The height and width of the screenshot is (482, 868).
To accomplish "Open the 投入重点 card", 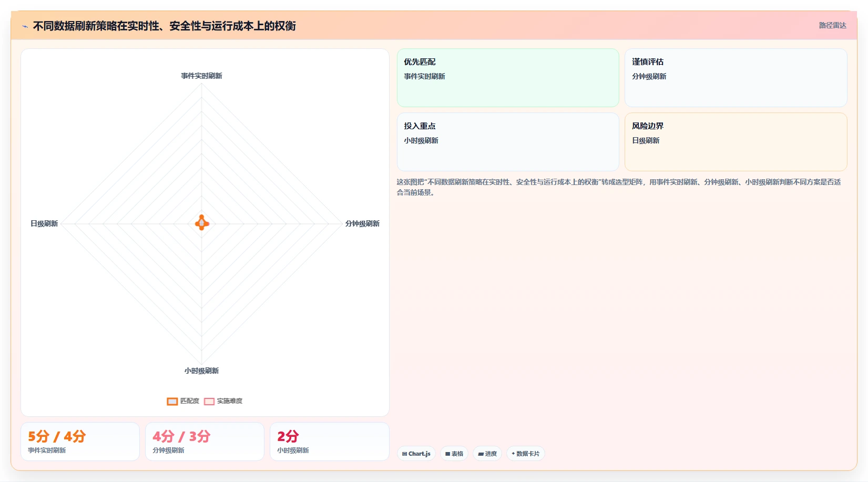I will [x=508, y=142].
